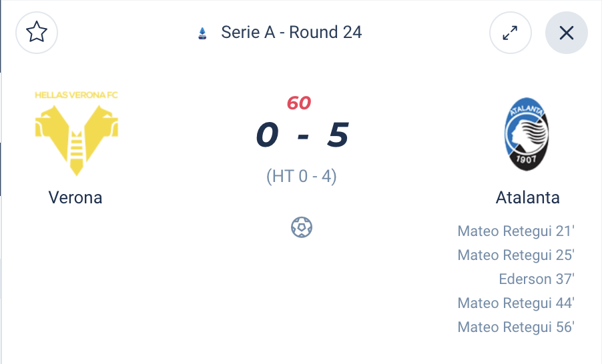Open the Verona team page
This screenshot has height=364, width=602.
click(x=75, y=197)
